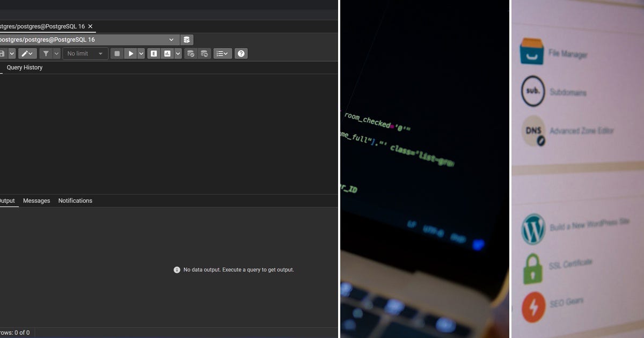Close the postgres@PostgreSQL 16 query tab
The image size is (644, 338).
coord(90,26)
